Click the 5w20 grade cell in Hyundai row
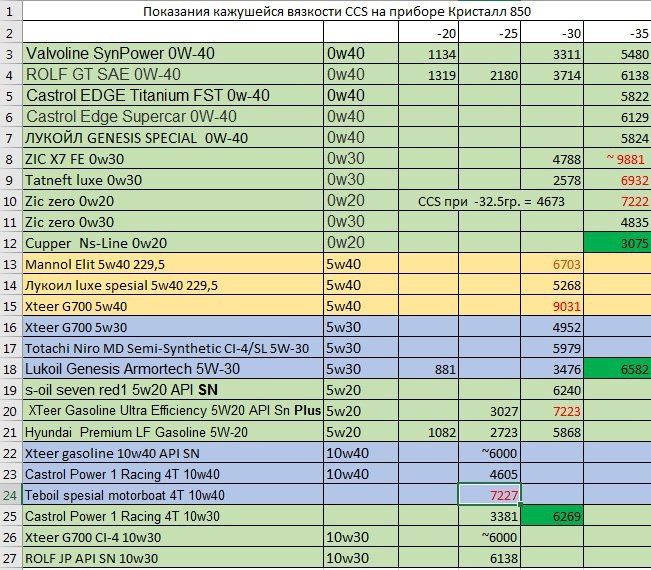Viewport: 651px width, 570px height. point(361,432)
